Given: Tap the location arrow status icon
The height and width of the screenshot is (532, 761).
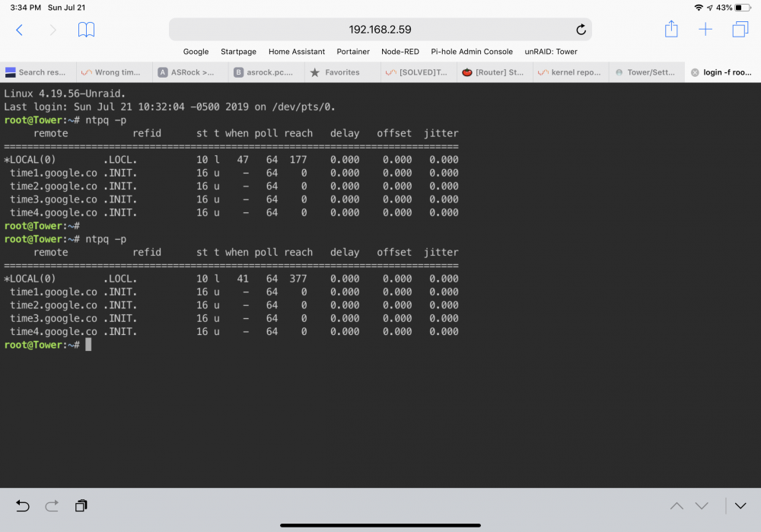Looking at the screenshot, I should [x=709, y=8].
